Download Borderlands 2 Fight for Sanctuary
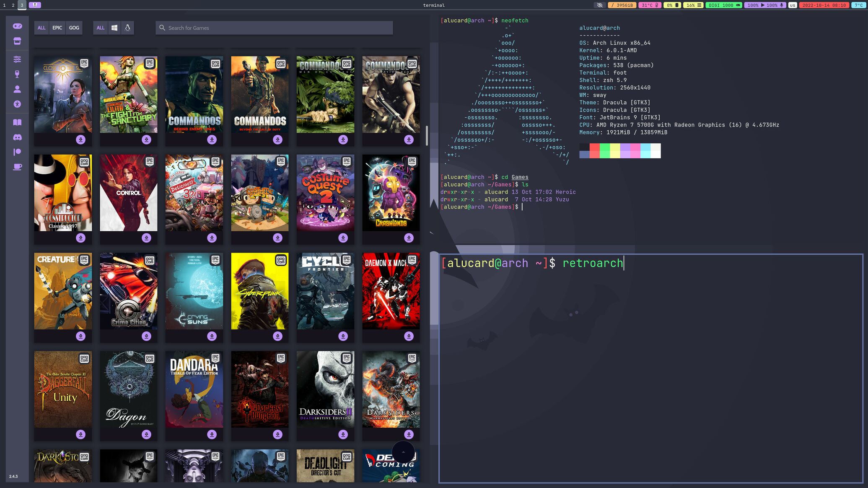The width and height of the screenshot is (868, 488). click(146, 139)
